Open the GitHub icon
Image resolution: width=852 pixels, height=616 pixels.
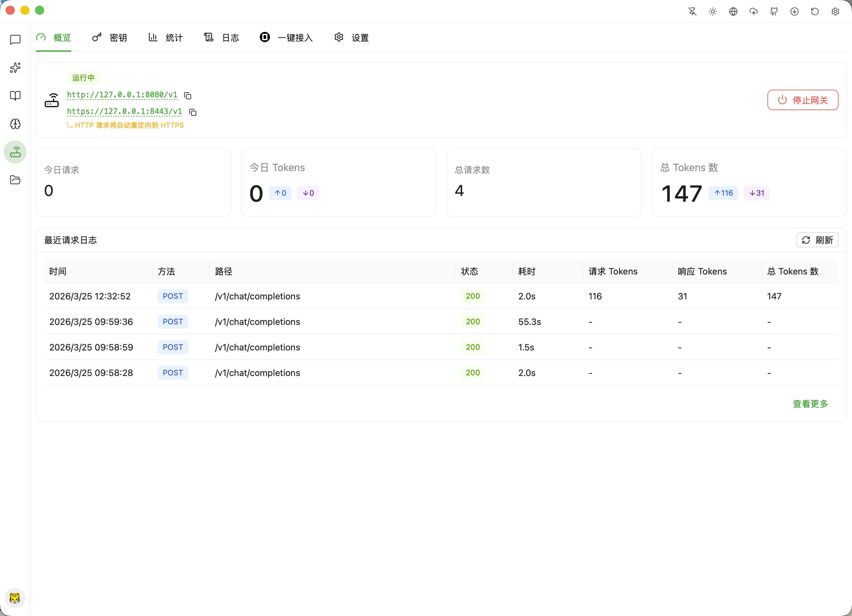pyautogui.click(x=774, y=12)
